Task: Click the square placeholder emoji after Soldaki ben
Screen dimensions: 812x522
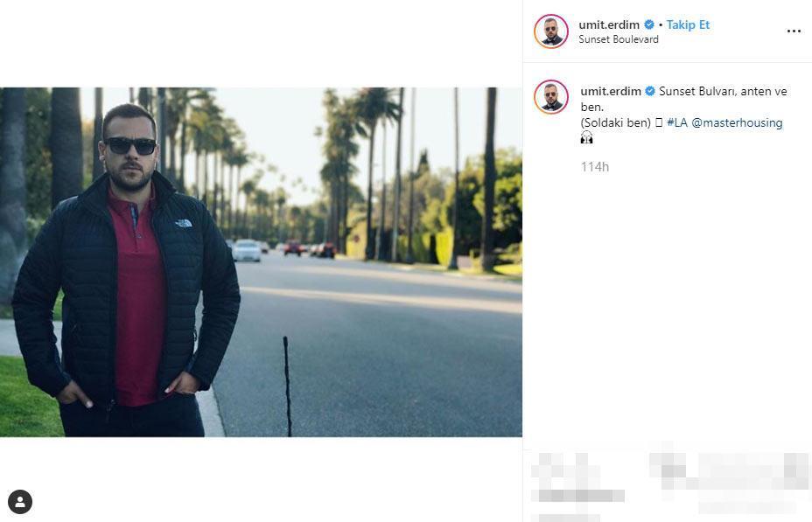Action: [x=659, y=123]
